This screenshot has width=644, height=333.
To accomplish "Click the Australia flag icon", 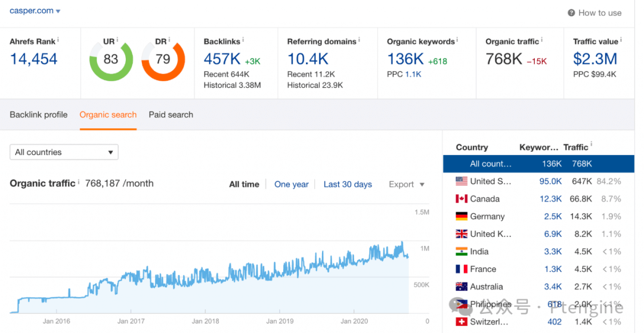I will click(x=461, y=286).
